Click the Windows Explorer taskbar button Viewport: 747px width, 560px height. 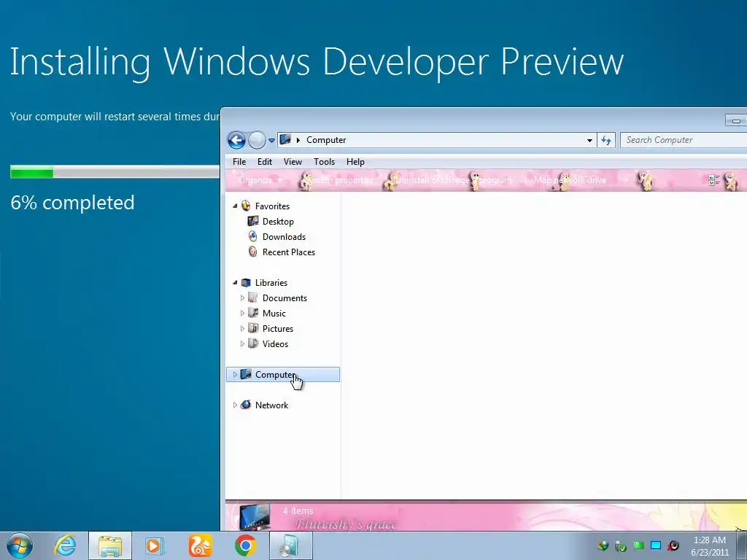coord(110,545)
